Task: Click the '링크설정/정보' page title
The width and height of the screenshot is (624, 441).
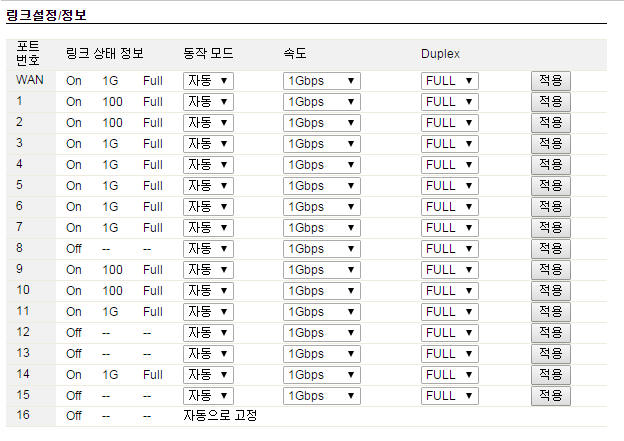Action: point(46,15)
